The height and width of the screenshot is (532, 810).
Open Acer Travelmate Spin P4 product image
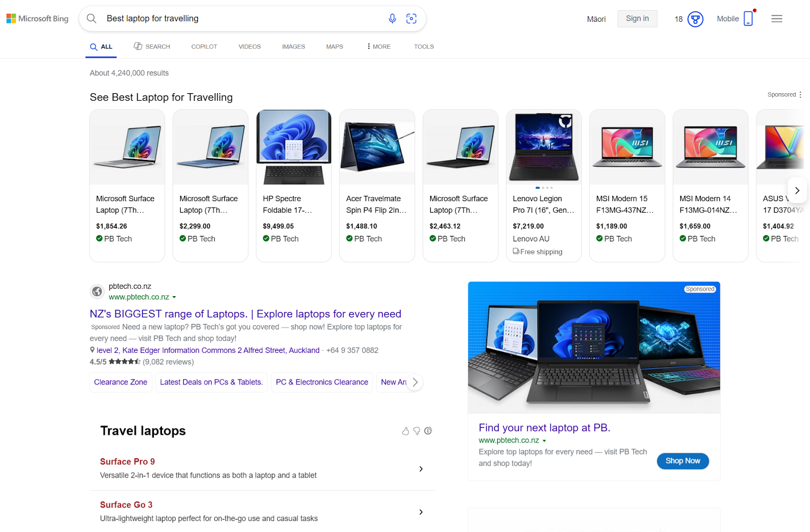coord(377,147)
